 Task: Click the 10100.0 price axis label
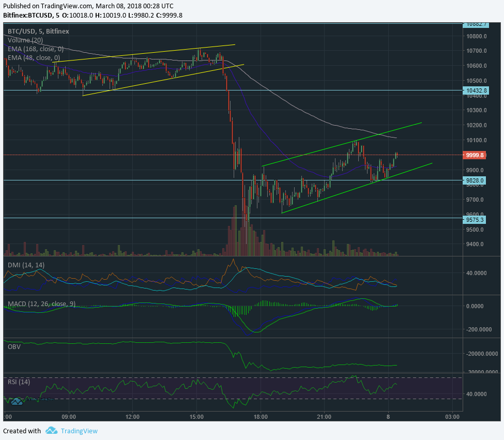pos(477,140)
